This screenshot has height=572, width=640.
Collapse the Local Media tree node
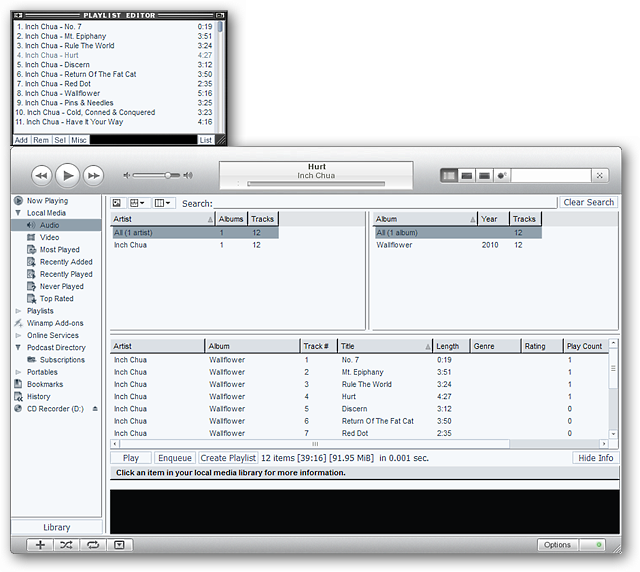click(x=18, y=213)
